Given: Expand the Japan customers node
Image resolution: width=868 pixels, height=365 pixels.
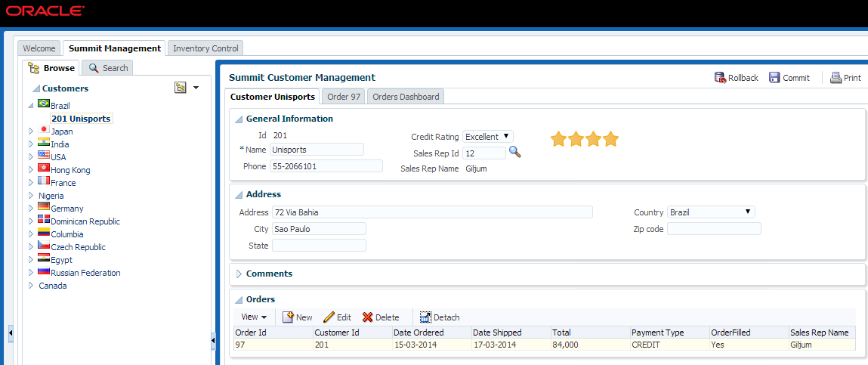Looking at the screenshot, I should tap(31, 131).
